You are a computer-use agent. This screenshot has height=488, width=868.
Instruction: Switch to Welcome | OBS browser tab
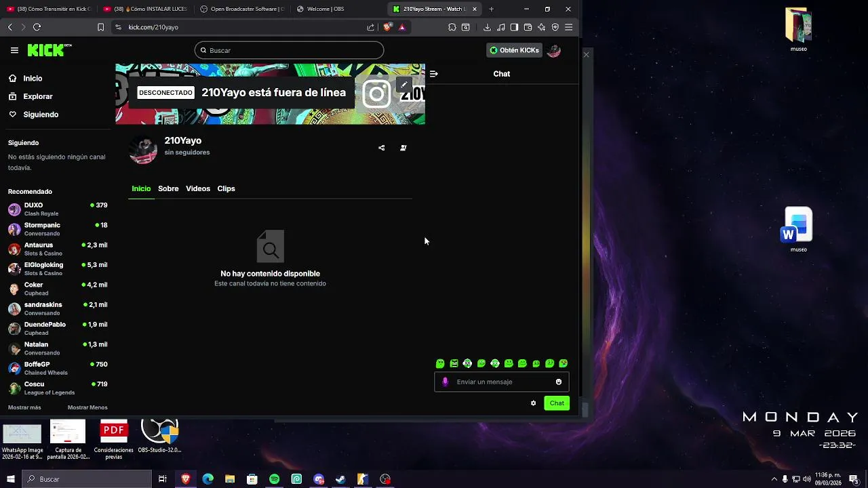coord(338,9)
